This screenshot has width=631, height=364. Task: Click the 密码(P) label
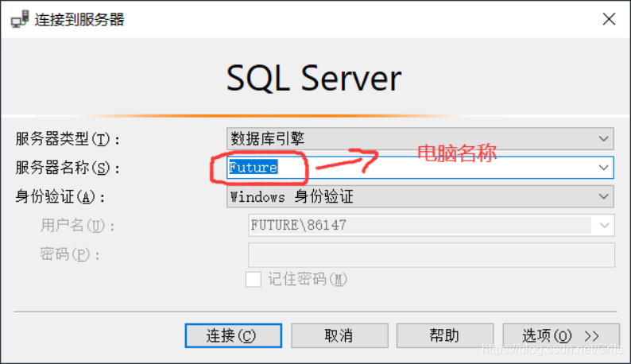70,254
